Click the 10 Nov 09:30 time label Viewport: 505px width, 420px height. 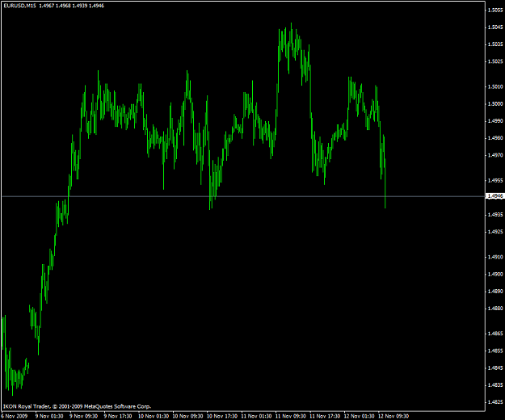[x=187, y=416]
